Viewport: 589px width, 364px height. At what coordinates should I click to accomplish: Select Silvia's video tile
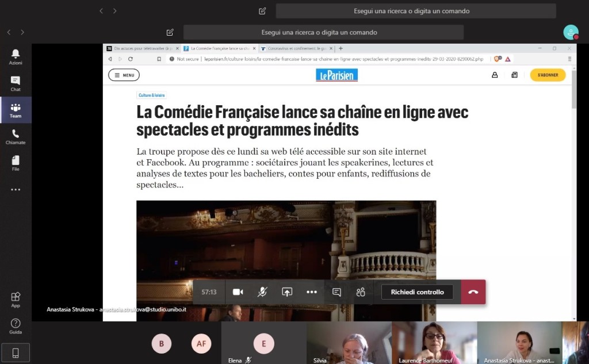[349, 343]
